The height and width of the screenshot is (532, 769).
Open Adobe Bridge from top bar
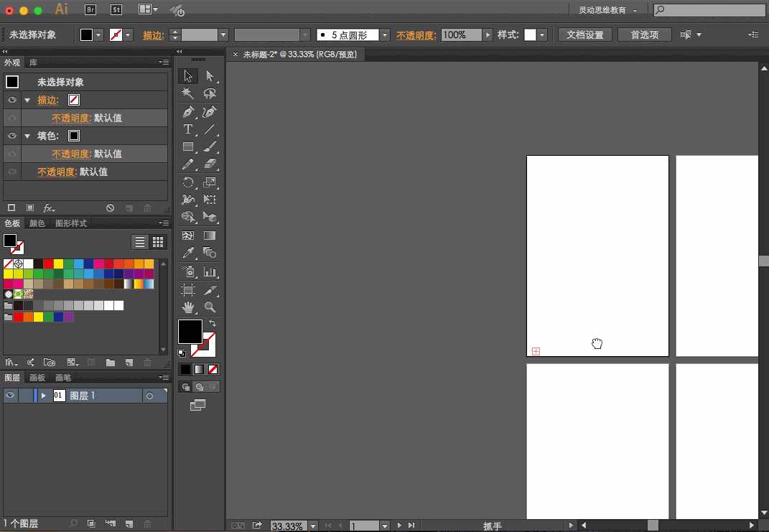90,10
